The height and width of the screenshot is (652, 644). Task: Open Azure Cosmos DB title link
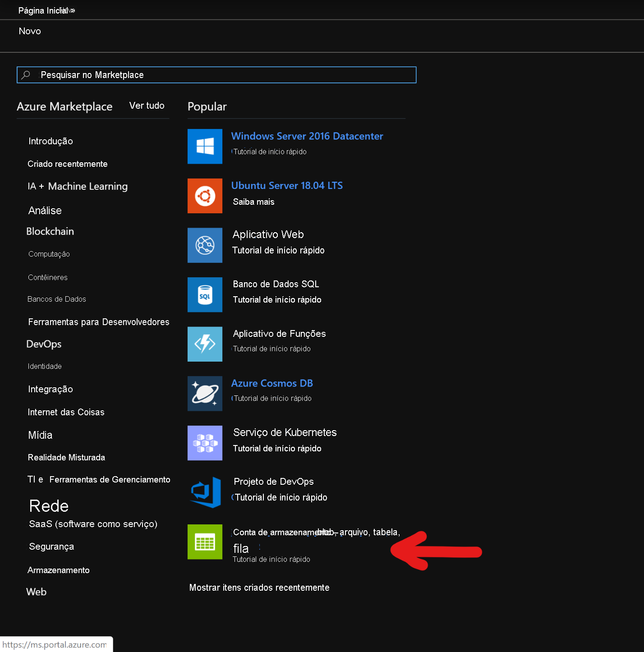[272, 383]
